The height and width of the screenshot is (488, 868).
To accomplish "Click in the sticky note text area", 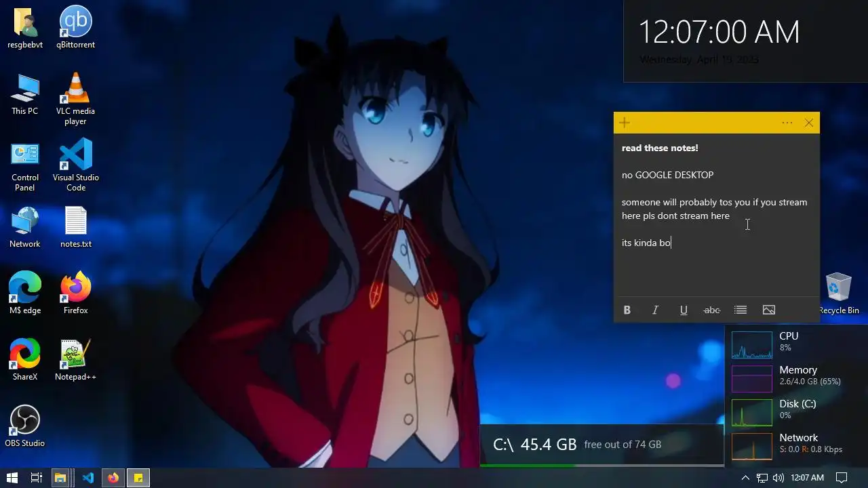I will [x=717, y=215].
